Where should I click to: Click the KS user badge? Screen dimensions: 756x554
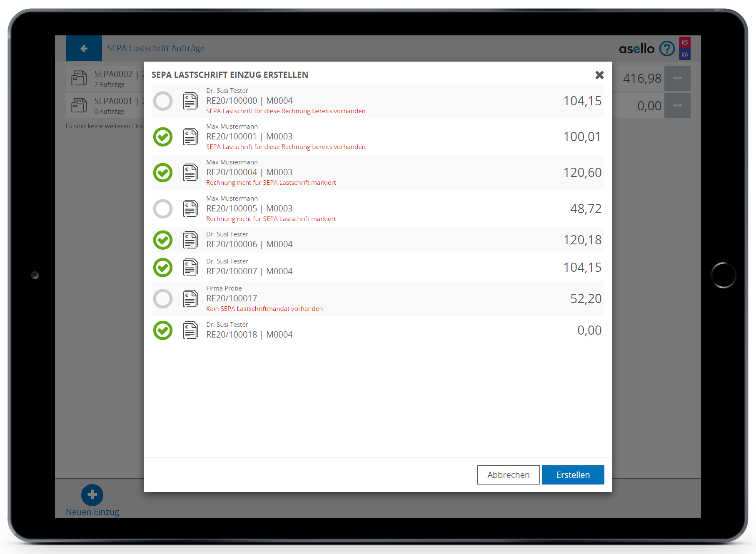[684, 42]
